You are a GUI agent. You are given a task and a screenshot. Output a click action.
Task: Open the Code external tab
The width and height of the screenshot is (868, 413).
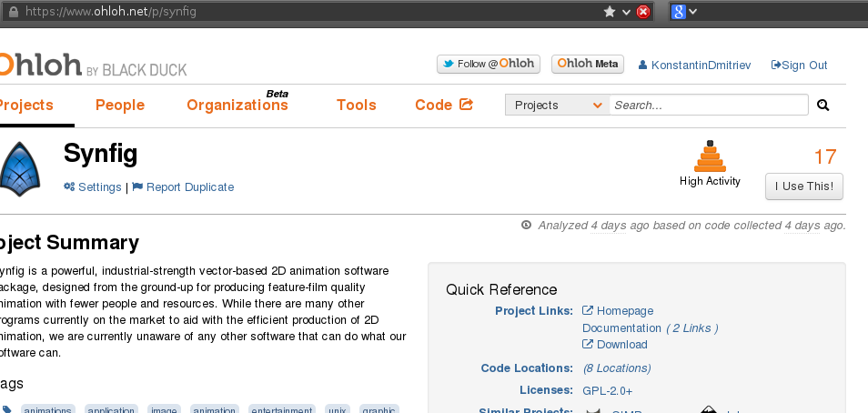(x=444, y=105)
